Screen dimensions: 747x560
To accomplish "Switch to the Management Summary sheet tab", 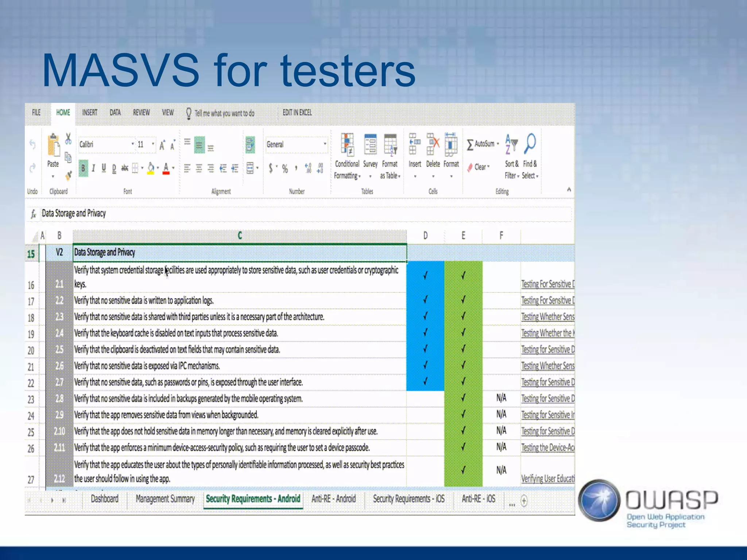I will (x=165, y=499).
